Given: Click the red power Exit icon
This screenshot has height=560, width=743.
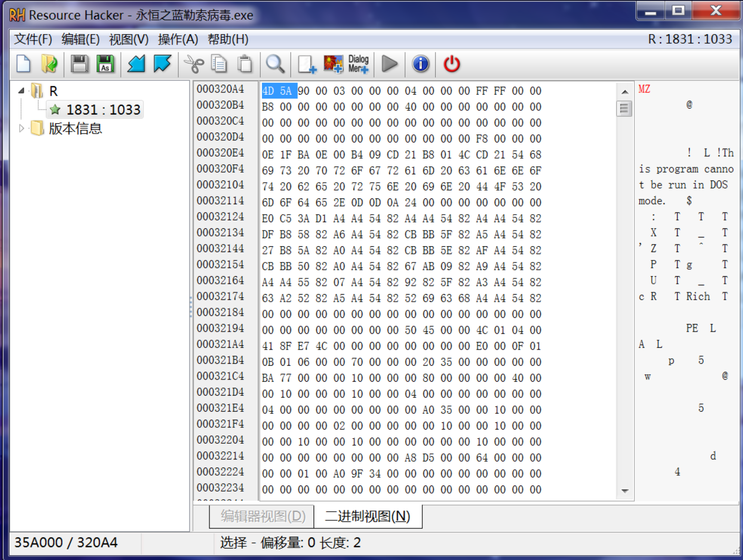Looking at the screenshot, I should [451, 64].
